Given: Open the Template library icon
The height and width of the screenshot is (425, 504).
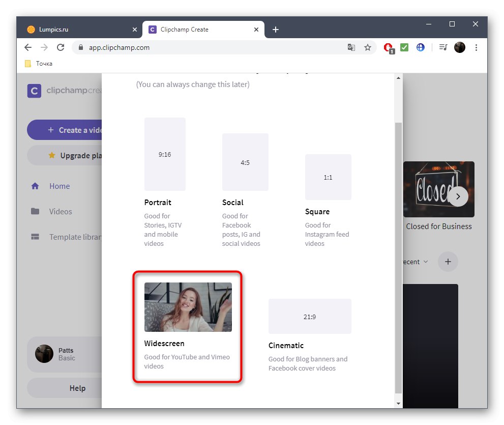Looking at the screenshot, I should [35, 236].
